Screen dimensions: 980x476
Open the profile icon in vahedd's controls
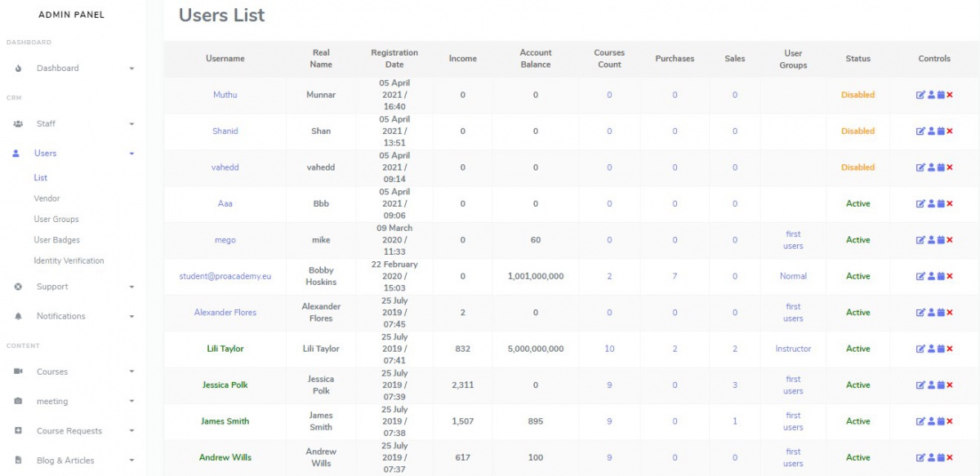931,167
